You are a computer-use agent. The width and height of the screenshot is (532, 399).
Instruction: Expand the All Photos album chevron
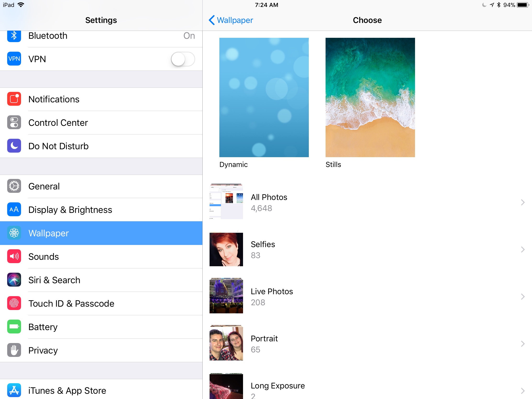point(522,202)
